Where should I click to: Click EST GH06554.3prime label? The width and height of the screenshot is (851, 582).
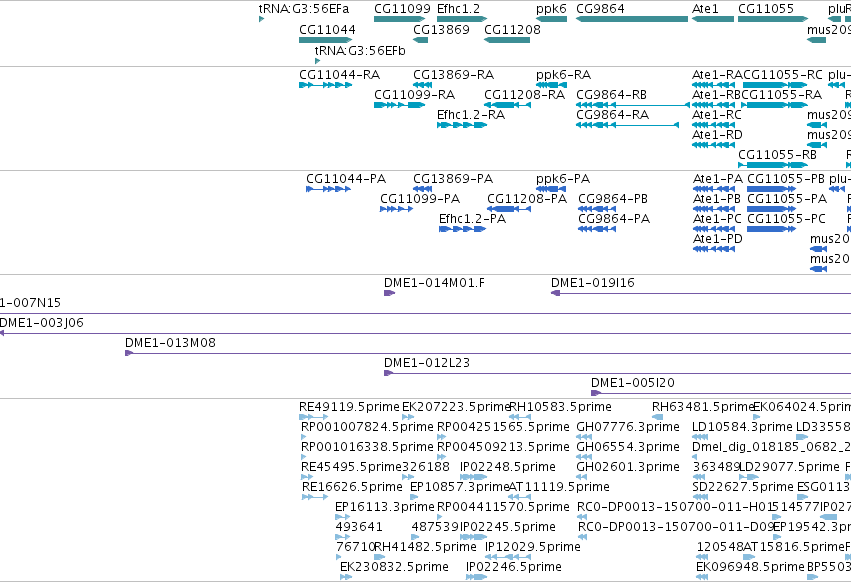(627, 447)
